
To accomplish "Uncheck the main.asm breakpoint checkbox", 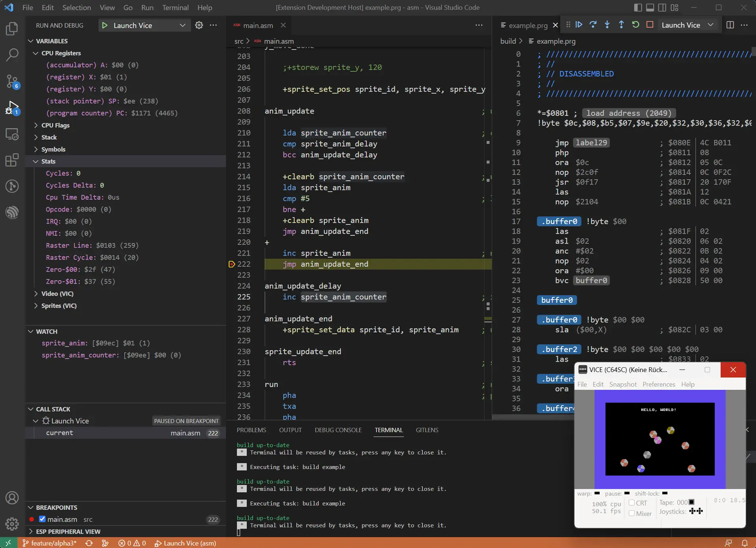I will [x=43, y=519].
